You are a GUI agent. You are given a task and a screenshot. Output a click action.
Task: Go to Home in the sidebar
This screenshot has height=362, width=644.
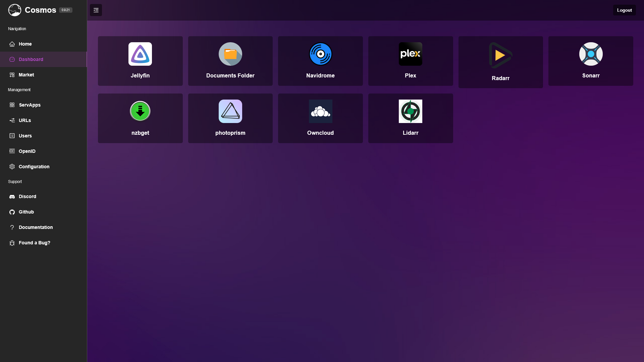coord(25,44)
